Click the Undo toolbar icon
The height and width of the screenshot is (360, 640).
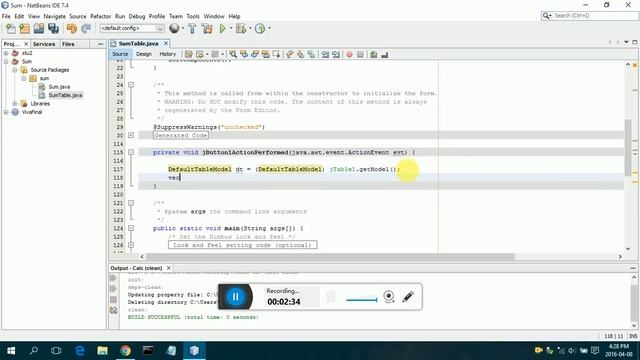coord(72,29)
